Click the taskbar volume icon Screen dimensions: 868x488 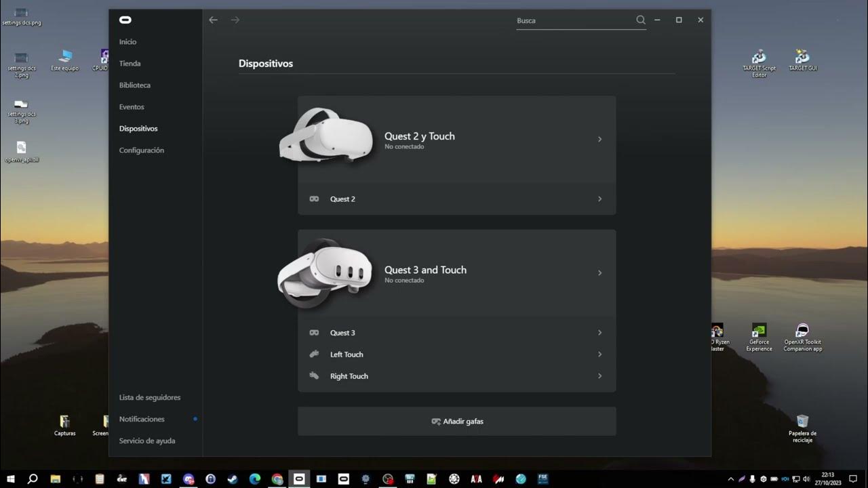click(807, 479)
